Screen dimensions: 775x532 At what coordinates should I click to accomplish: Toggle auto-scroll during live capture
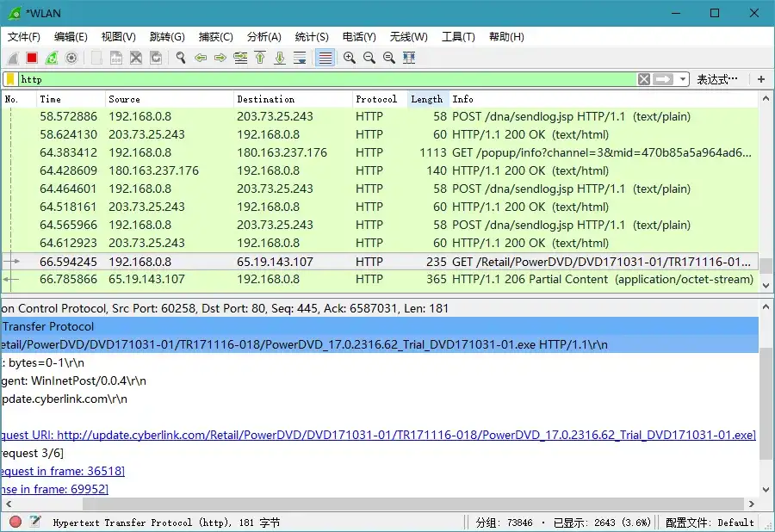click(299, 58)
